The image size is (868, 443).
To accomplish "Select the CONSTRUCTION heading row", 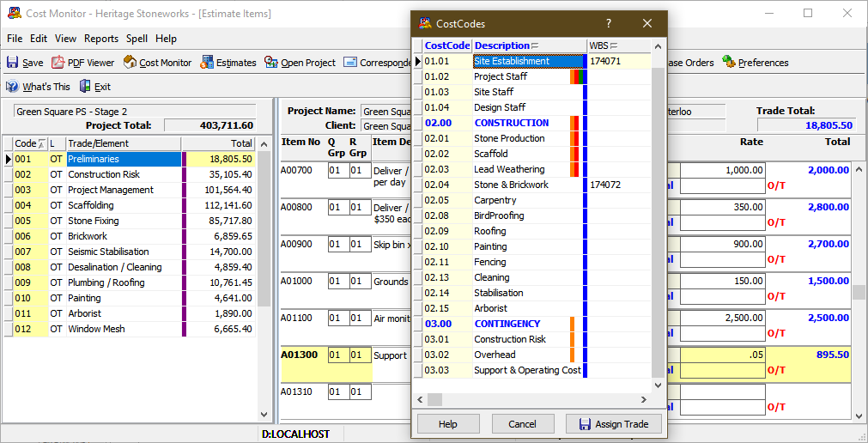I will coord(532,123).
